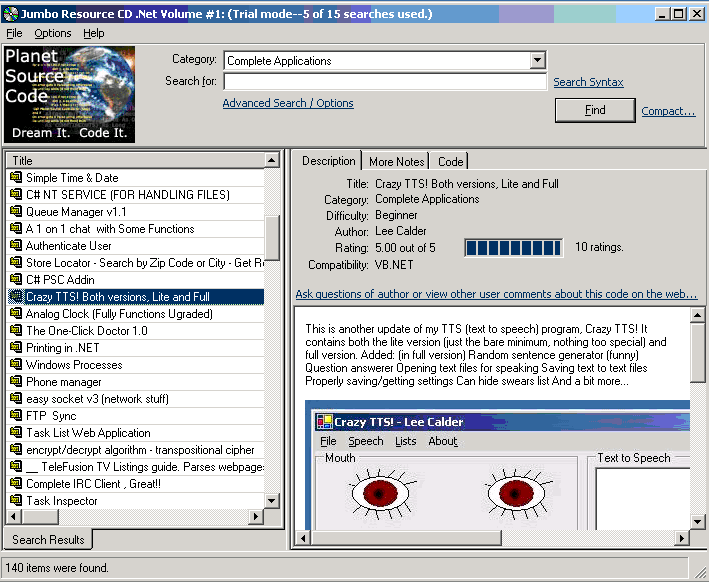Click the results list scroll right arrow
709x582 pixels.
256,516
